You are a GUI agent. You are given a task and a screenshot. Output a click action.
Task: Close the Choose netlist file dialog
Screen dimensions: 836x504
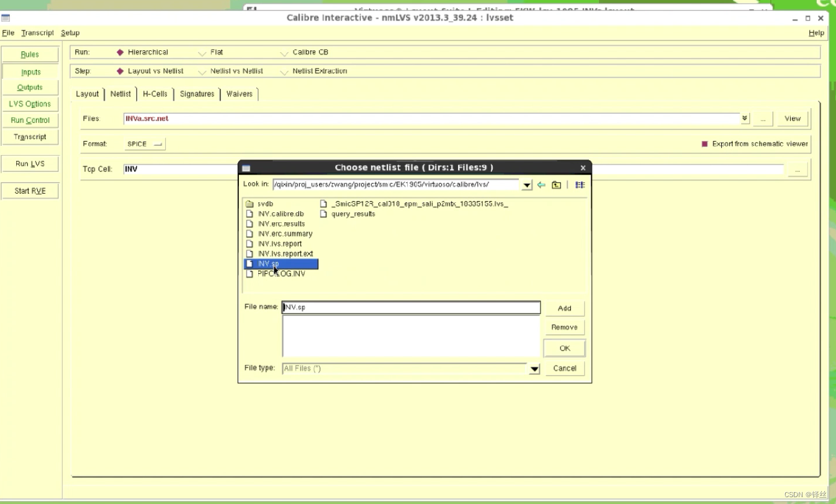coord(583,168)
